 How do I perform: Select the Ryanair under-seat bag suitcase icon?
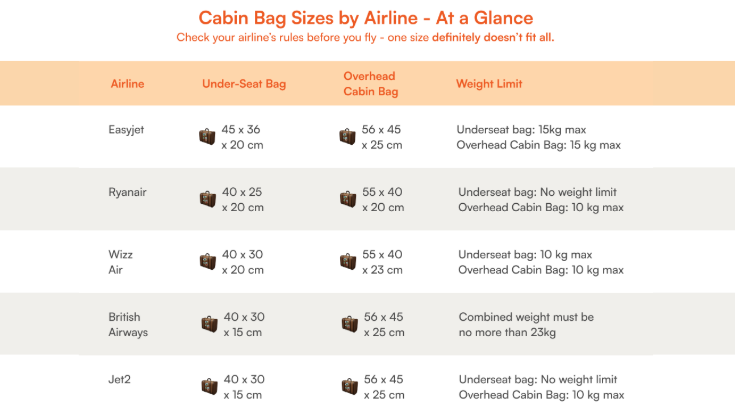coord(207,199)
